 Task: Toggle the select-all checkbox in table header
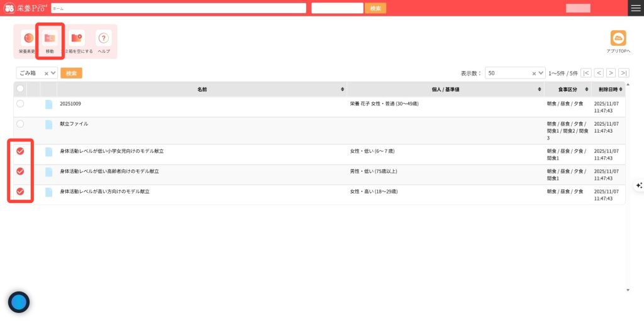pos(20,89)
